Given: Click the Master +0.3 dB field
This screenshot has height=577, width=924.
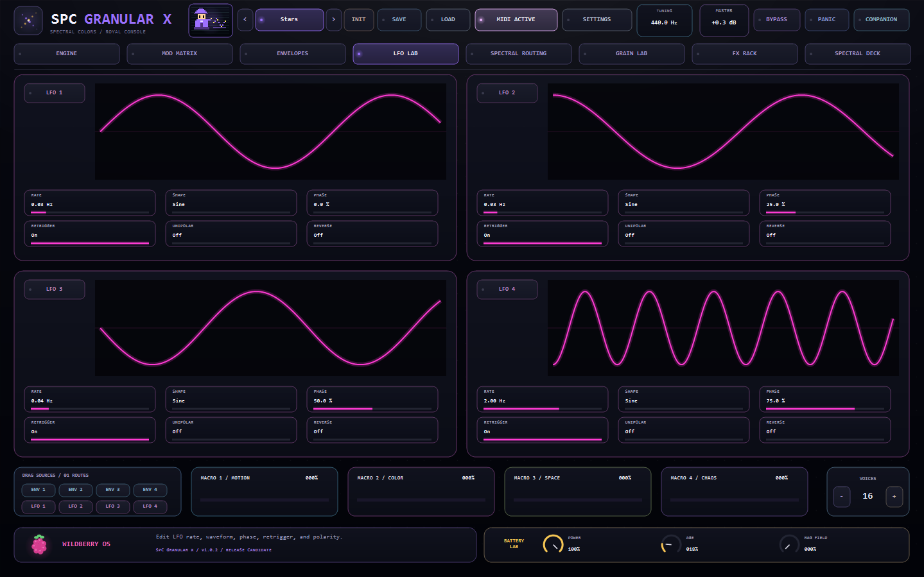Looking at the screenshot, I should pyautogui.click(x=724, y=20).
